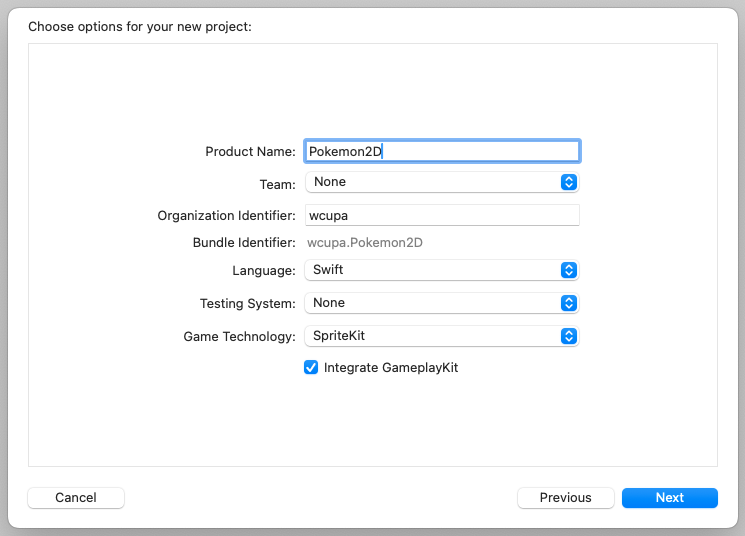This screenshot has height=536, width=745.
Task: Click the Organization Identifier label
Action: 226,216
